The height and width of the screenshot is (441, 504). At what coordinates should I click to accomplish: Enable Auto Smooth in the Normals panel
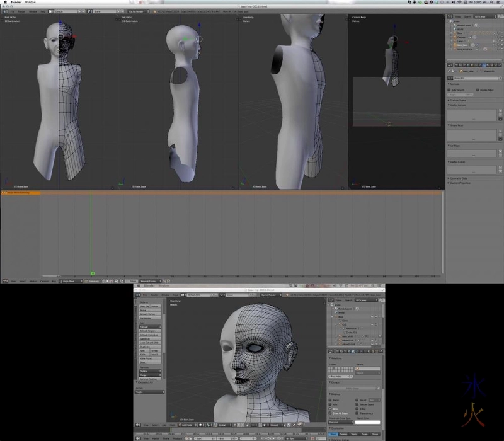click(x=449, y=90)
